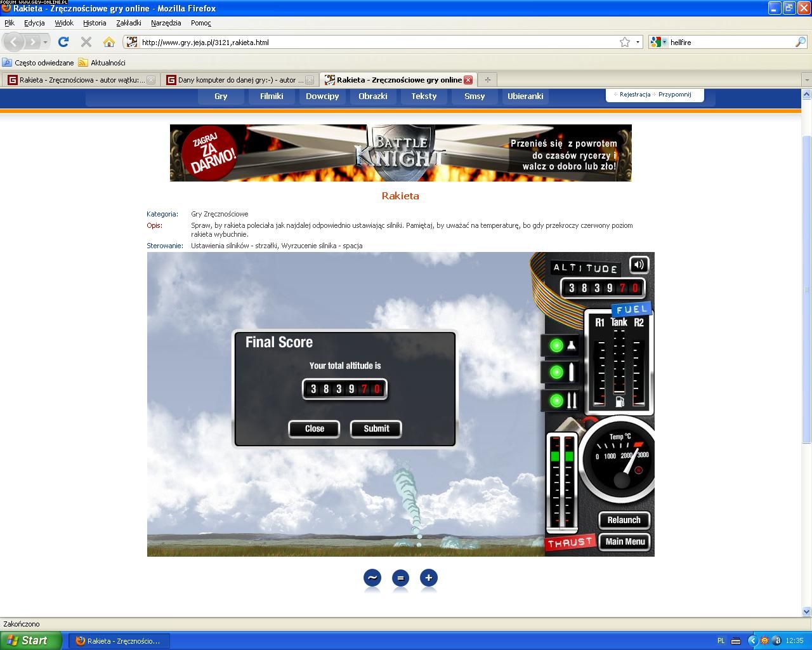Image resolution: width=812 pixels, height=650 pixels.
Task: Click the round equals button below game
Action: pos(400,578)
